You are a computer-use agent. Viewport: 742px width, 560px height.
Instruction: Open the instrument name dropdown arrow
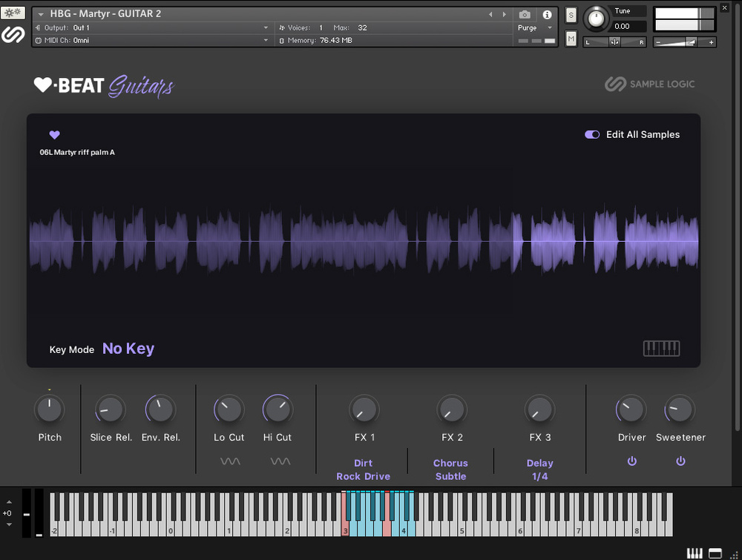pyautogui.click(x=41, y=14)
